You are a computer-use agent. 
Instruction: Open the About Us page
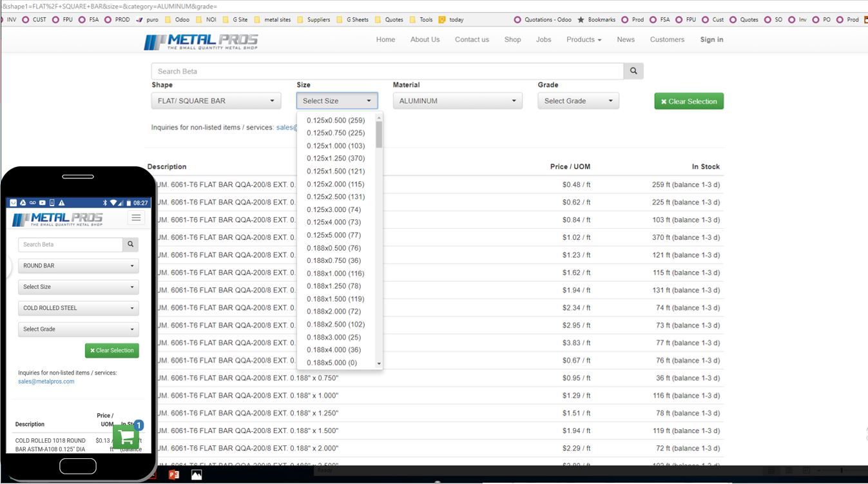425,39
